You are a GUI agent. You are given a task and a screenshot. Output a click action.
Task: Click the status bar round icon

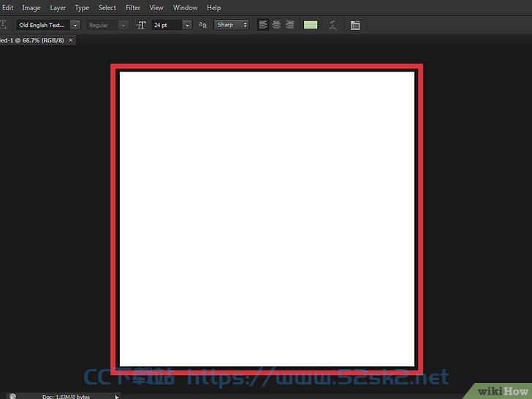[12, 396]
